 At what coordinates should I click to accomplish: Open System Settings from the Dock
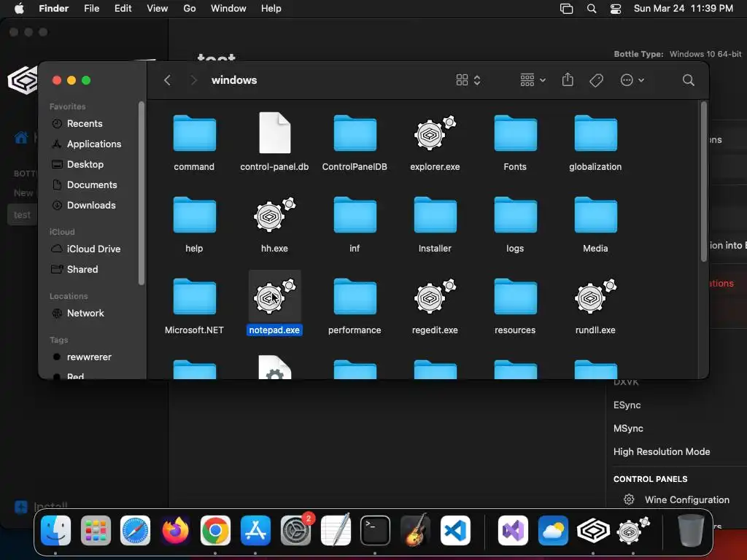295,530
